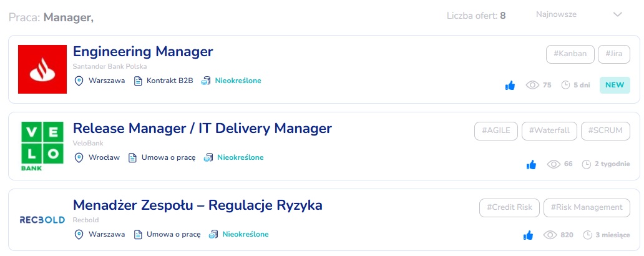Click the NEW badge on Engineering Manager
The height and width of the screenshot is (256, 644).
pos(615,86)
